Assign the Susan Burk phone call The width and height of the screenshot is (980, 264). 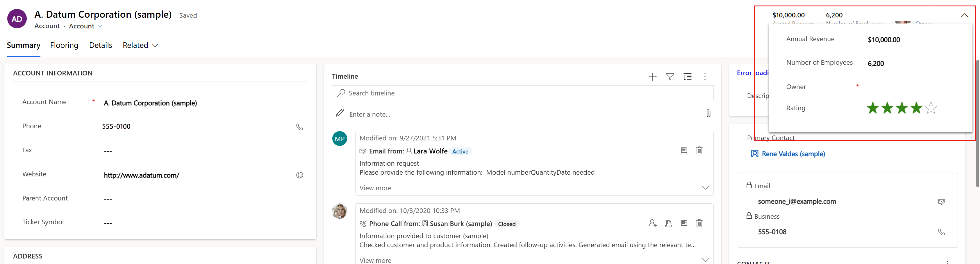(653, 223)
